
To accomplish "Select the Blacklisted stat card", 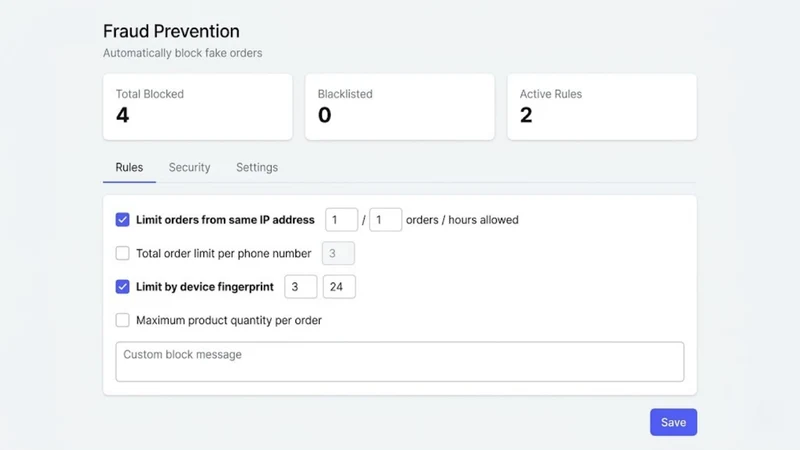I will click(399, 107).
